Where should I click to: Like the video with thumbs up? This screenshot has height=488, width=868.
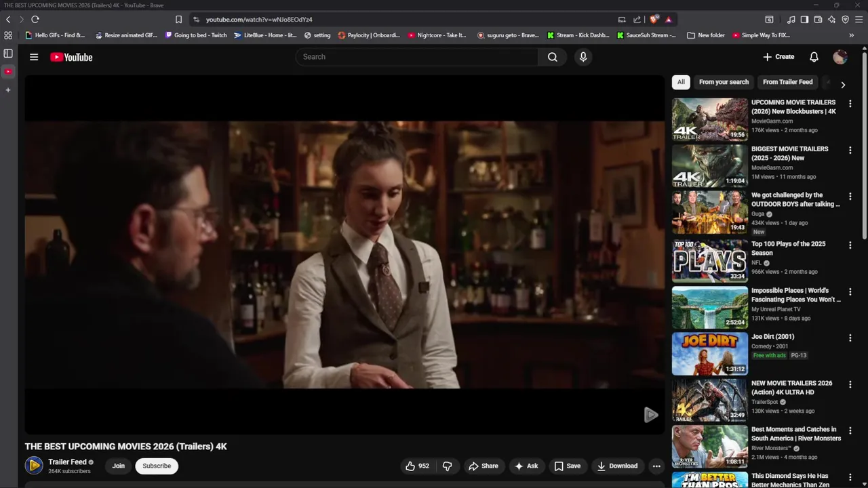click(417, 466)
